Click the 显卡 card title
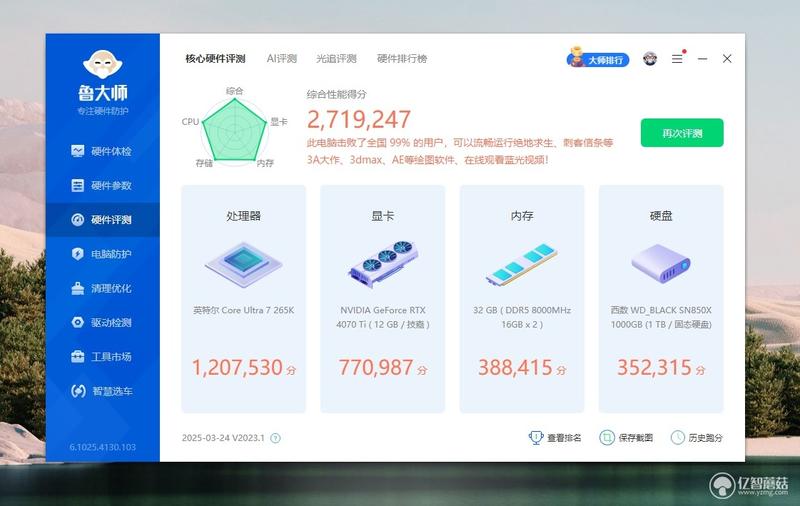Image resolution: width=800 pixels, height=506 pixels. point(383,216)
